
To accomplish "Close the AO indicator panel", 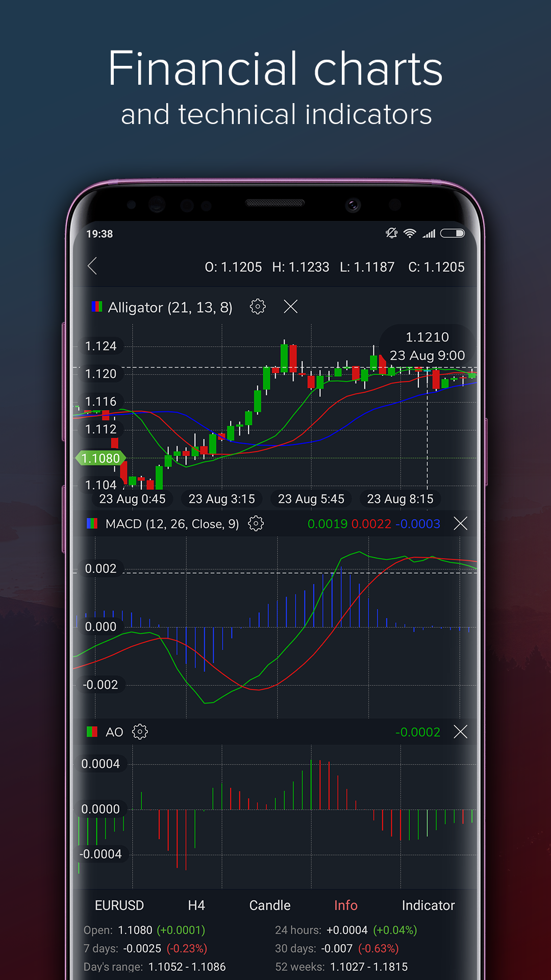I will [x=461, y=732].
